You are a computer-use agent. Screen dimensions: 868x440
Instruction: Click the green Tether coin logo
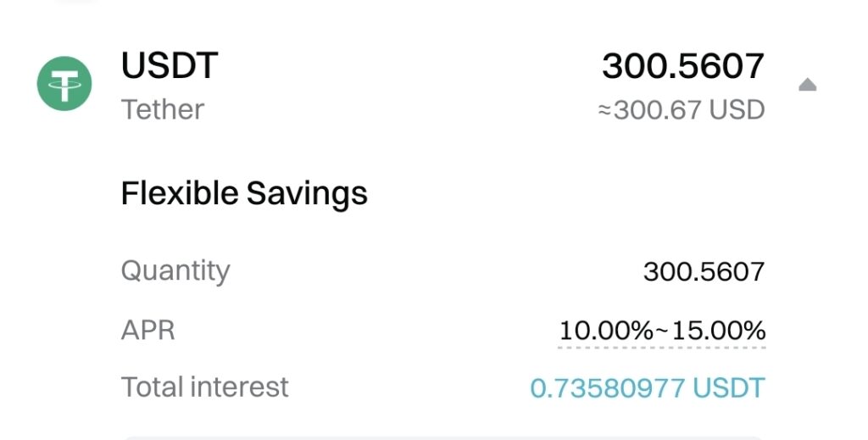(64, 83)
